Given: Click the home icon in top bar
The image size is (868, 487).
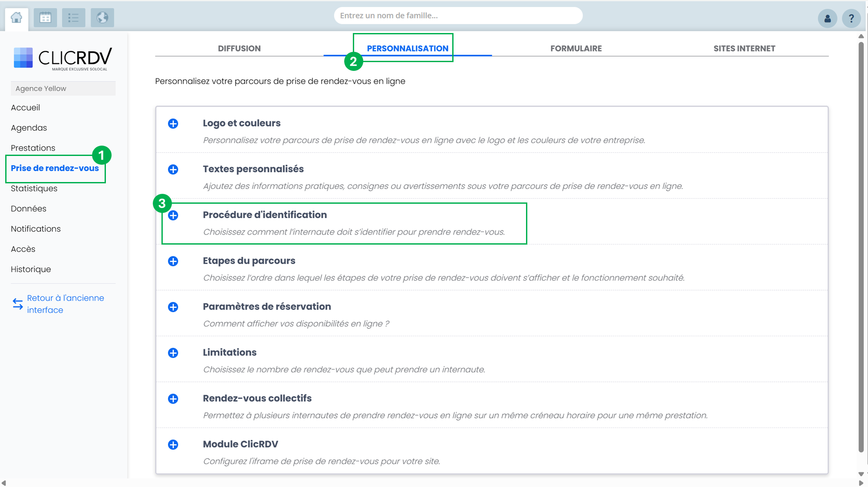Looking at the screenshot, I should [x=16, y=18].
